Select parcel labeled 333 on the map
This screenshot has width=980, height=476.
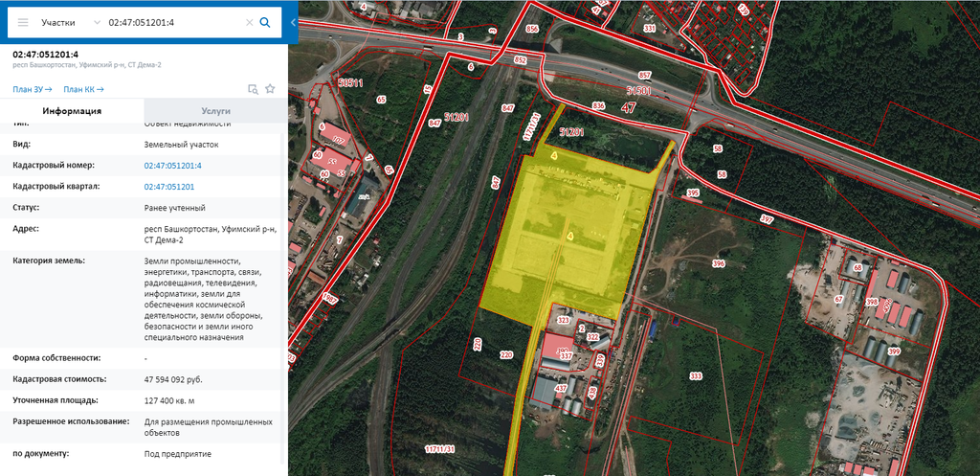696,375
